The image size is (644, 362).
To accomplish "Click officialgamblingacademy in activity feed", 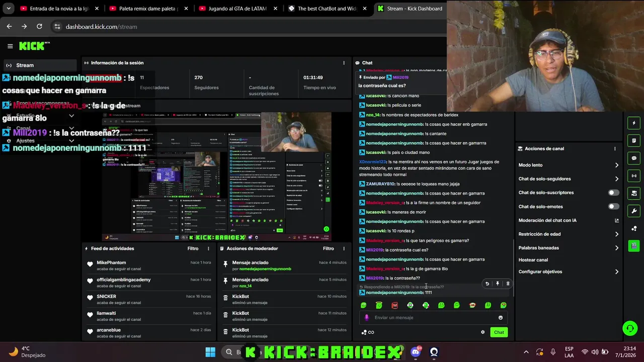I will [x=124, y=280].
